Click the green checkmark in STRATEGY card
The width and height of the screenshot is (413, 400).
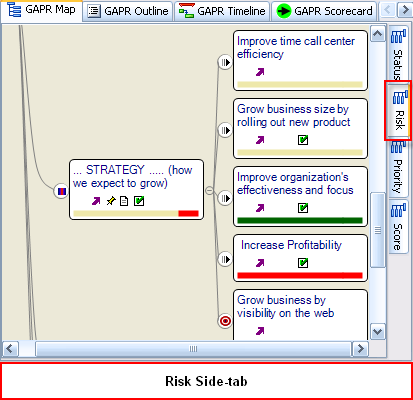click(139, 201)
